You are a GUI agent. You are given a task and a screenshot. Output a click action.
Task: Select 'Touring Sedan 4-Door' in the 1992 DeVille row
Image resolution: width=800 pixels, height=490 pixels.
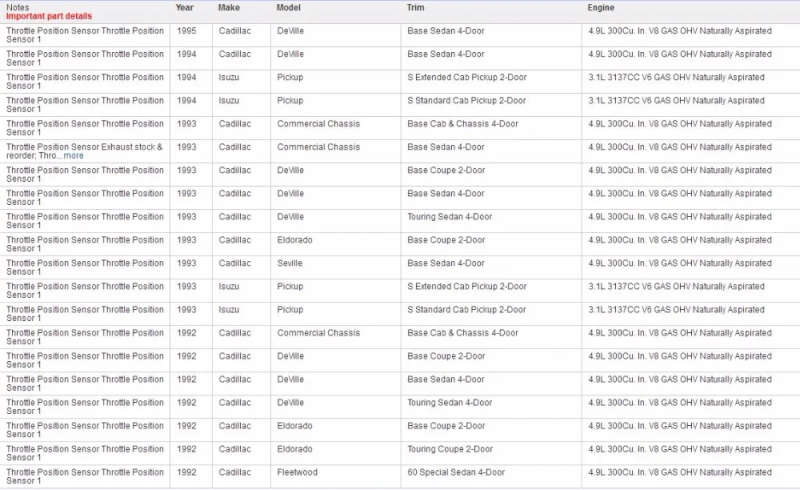[449, 402]
